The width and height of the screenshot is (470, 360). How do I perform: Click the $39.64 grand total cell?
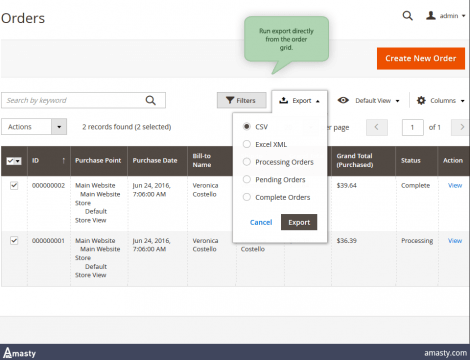pyautogui.click(x=346, y=185)
